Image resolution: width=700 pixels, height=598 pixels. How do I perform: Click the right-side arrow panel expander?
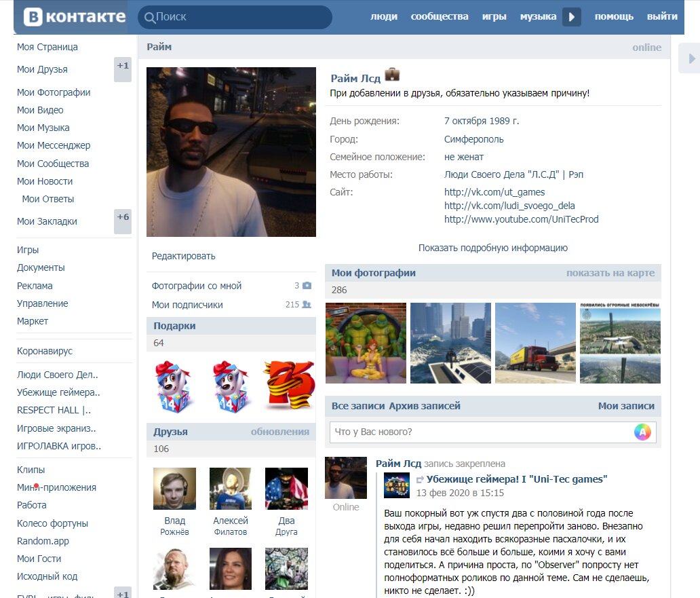tap(690, 58)
